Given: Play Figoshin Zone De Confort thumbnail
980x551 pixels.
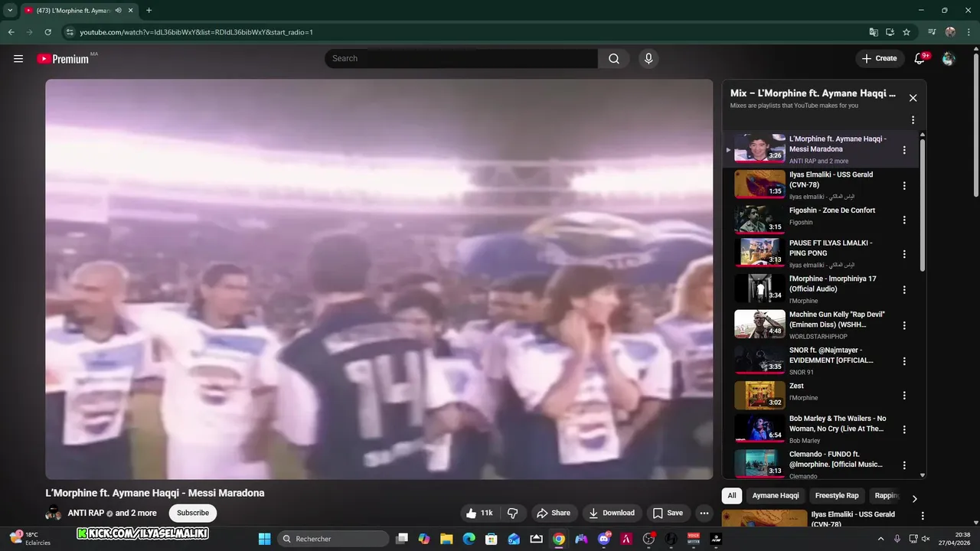Looking at the screenshot, I should [759, 220].
